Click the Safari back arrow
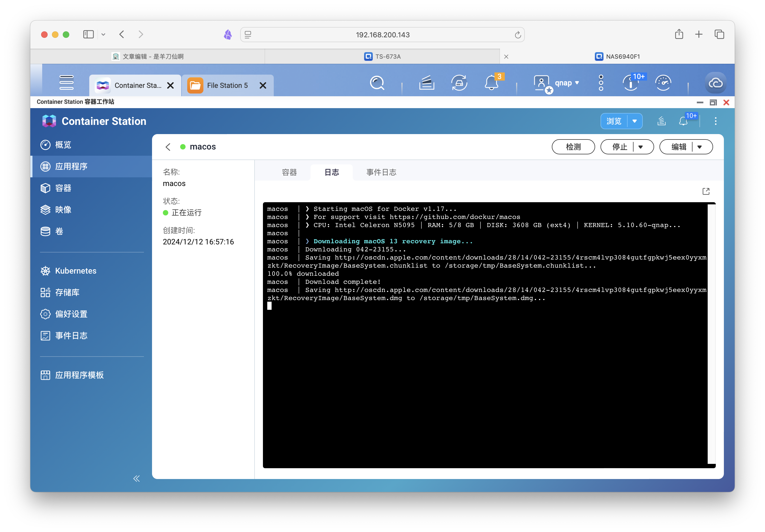 click(x=122, y=34)
